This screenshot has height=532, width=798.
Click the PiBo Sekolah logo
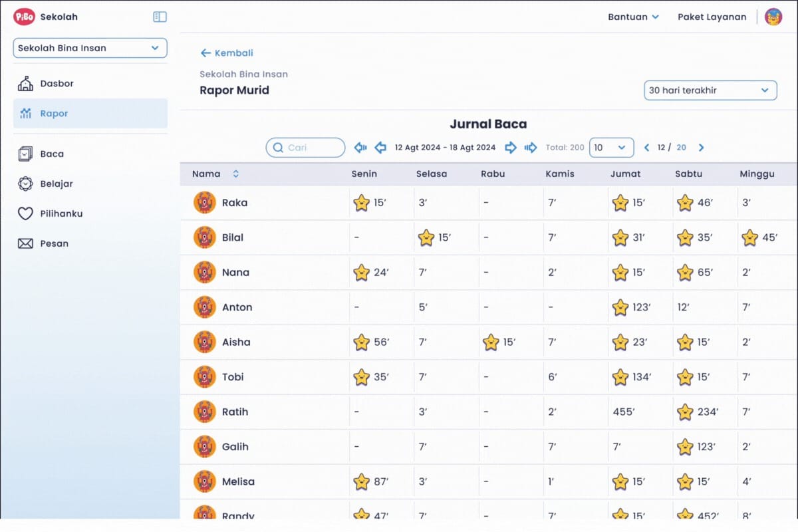[x=25, y=17]
